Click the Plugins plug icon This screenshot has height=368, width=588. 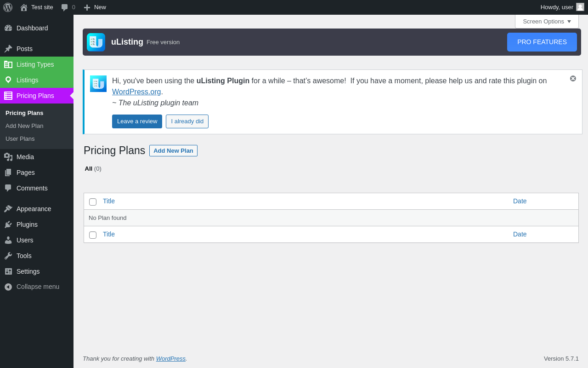click(8, 224)
